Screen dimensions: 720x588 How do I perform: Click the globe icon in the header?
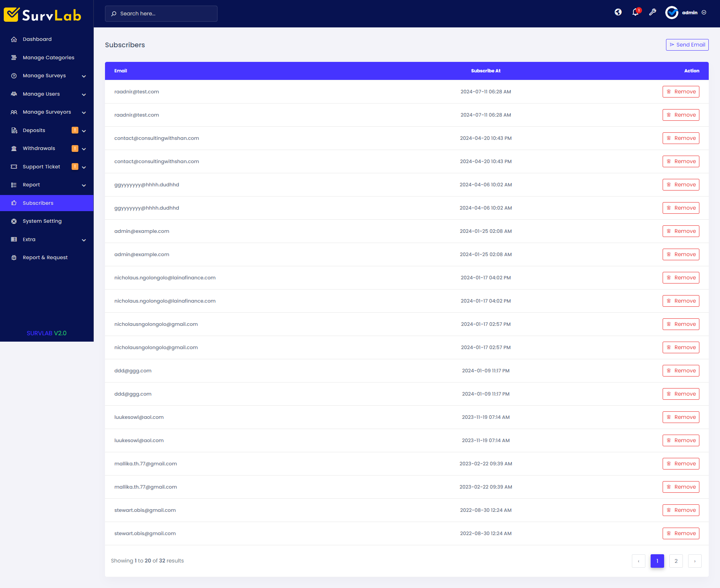pyautogui.click(x=618, y=12)
